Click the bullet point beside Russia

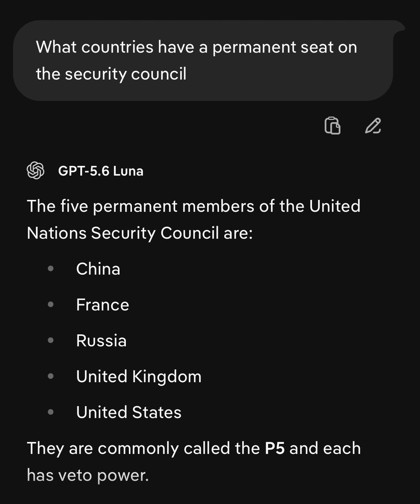[51, 340]
